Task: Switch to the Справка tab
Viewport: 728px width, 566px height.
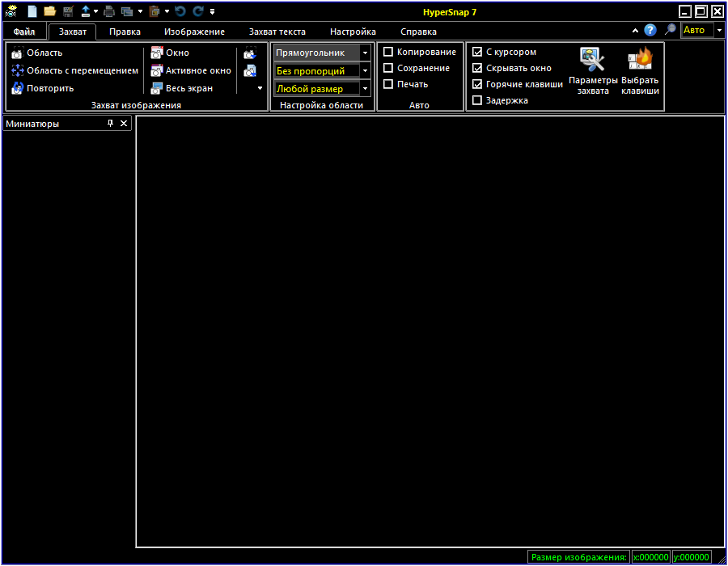Action: (418, 32)
